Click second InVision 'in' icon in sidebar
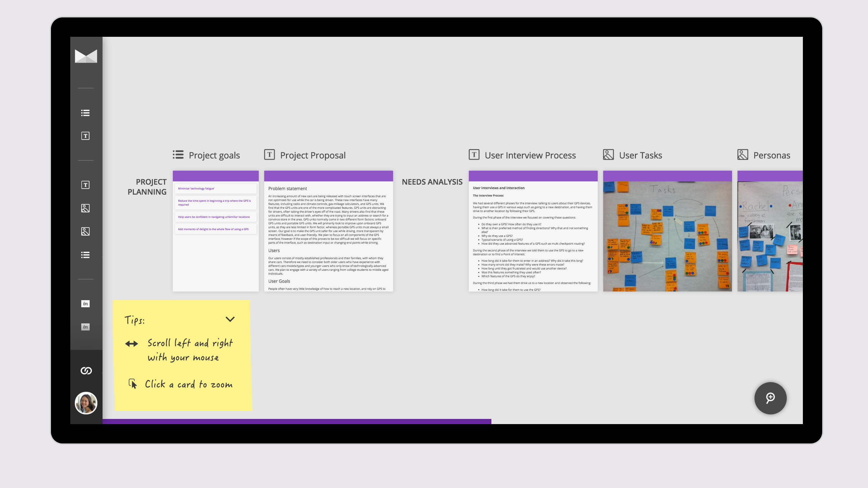This screenshot has height=488, width=868. tap(85, 327)
